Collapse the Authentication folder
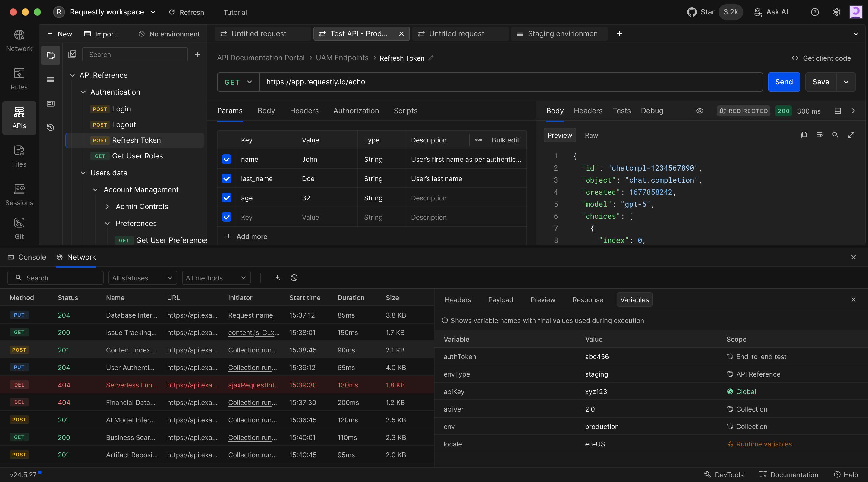 [83, 92]
